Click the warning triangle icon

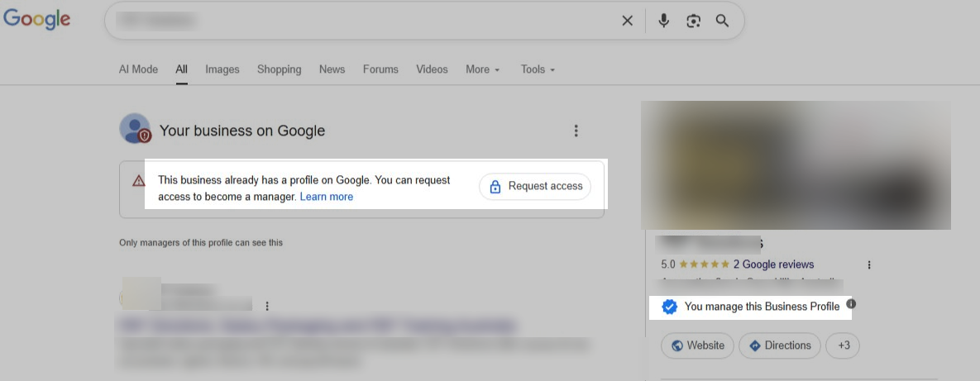[139, 181]
